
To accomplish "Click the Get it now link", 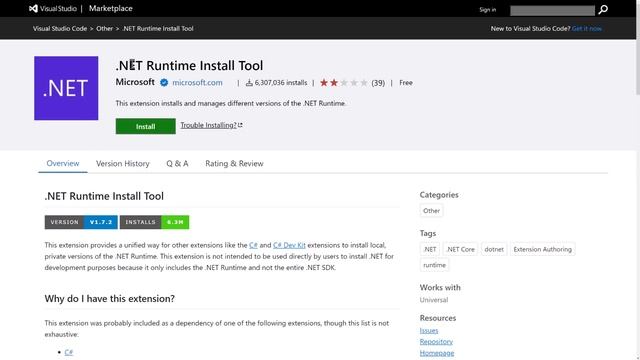I will coord(587,29).
